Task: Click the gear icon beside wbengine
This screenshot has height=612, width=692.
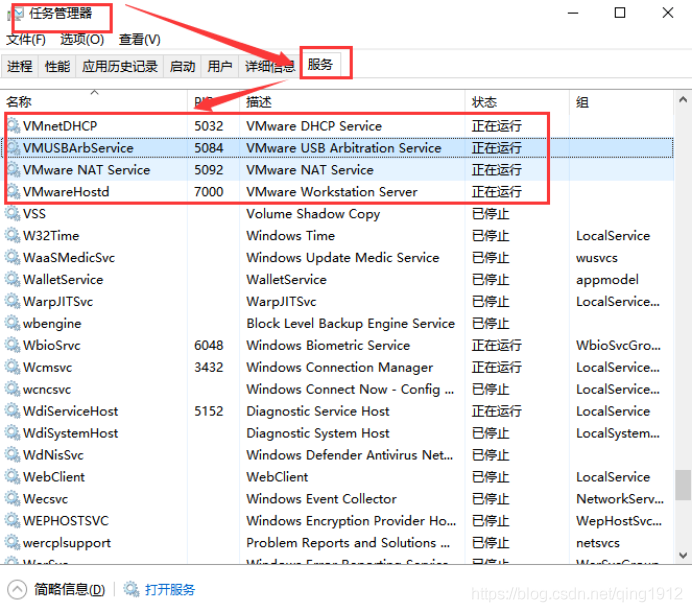Action: [x=13, y=323]
